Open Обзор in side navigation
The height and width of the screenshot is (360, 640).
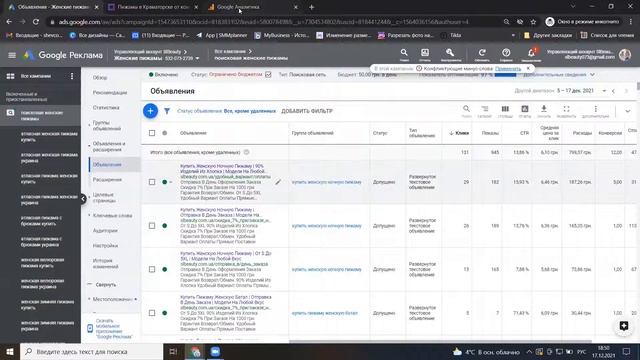click(x=100, y=77)
